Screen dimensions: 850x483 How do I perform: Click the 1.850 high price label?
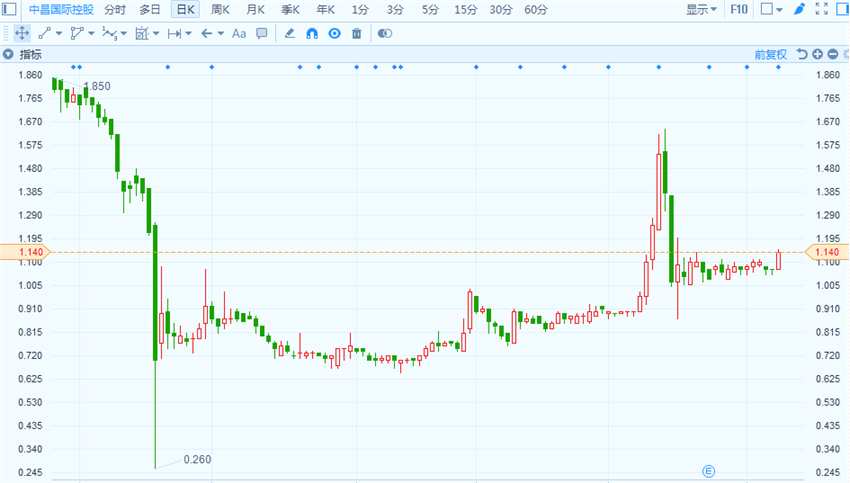(x=98, y=86)
